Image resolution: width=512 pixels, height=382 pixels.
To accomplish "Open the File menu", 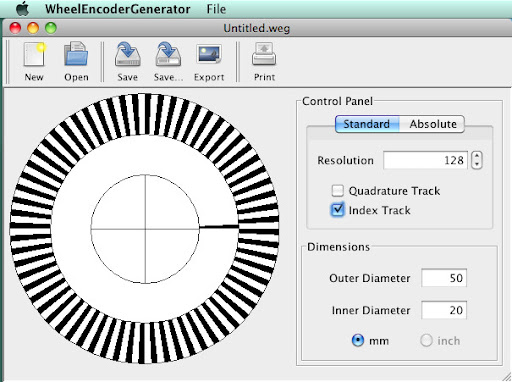I will tap(216, 9).
